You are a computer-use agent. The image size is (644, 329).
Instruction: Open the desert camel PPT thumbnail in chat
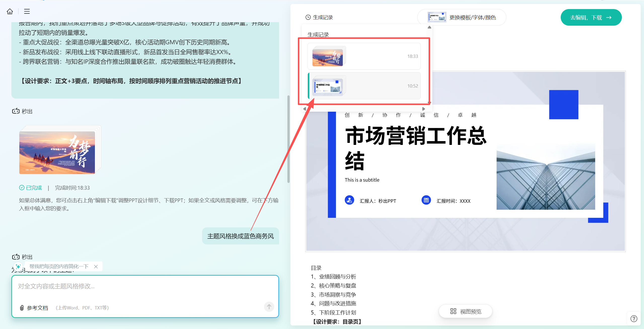(x=57, y=152)
